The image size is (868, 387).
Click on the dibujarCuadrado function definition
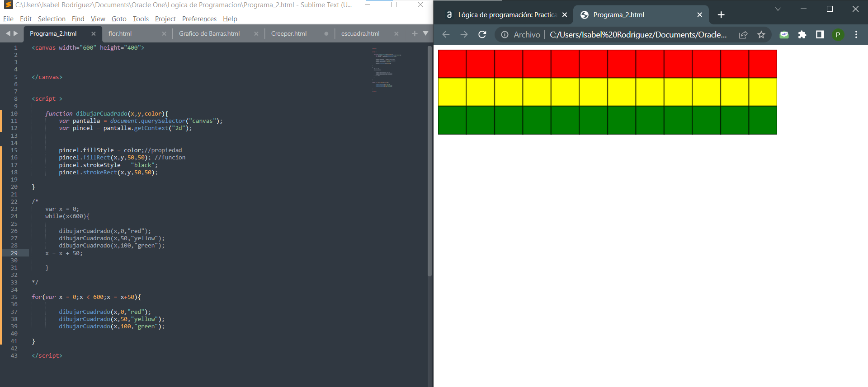coord(106,114)
